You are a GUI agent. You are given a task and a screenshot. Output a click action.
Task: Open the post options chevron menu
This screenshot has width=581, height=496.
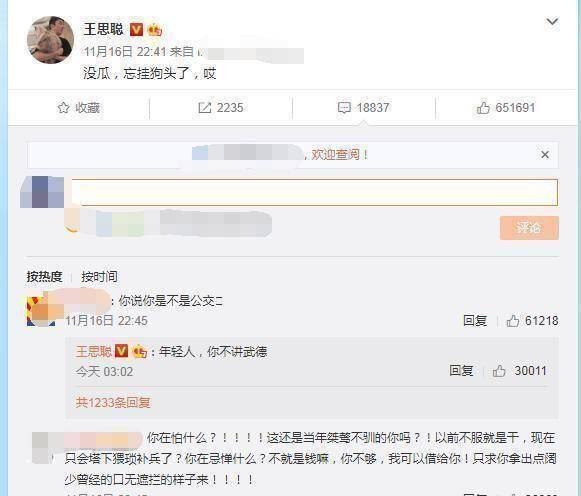(552, 21)
